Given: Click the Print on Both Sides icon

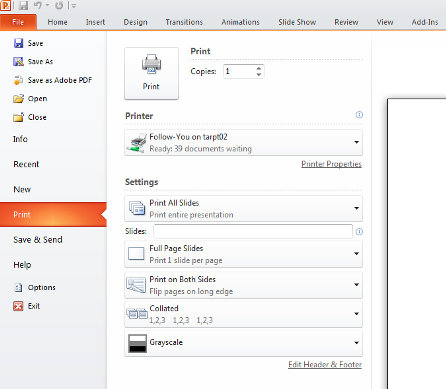Looking at the screenshot, I should pyautogui.click(x=136, y=285).
